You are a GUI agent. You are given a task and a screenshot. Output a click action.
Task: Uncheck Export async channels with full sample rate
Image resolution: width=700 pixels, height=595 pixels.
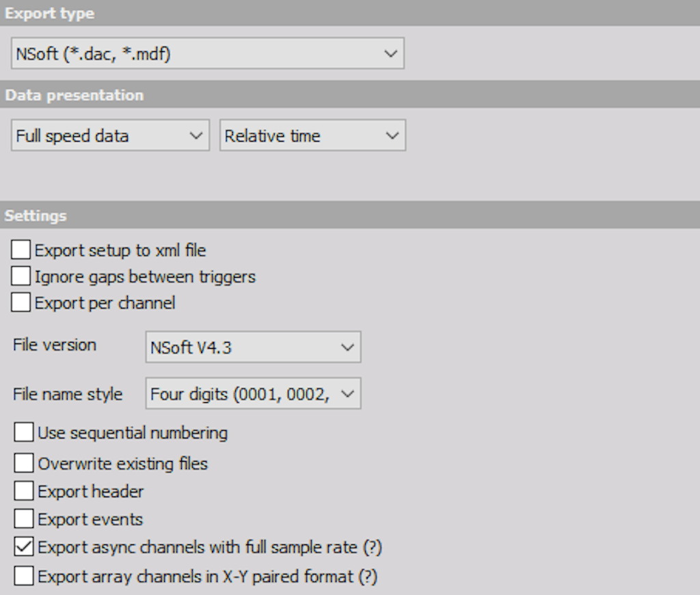24,546
